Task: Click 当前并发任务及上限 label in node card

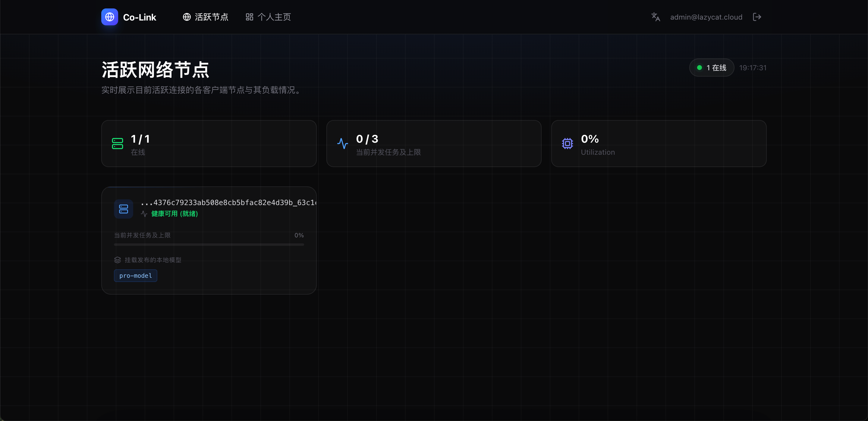Action: 142,235
